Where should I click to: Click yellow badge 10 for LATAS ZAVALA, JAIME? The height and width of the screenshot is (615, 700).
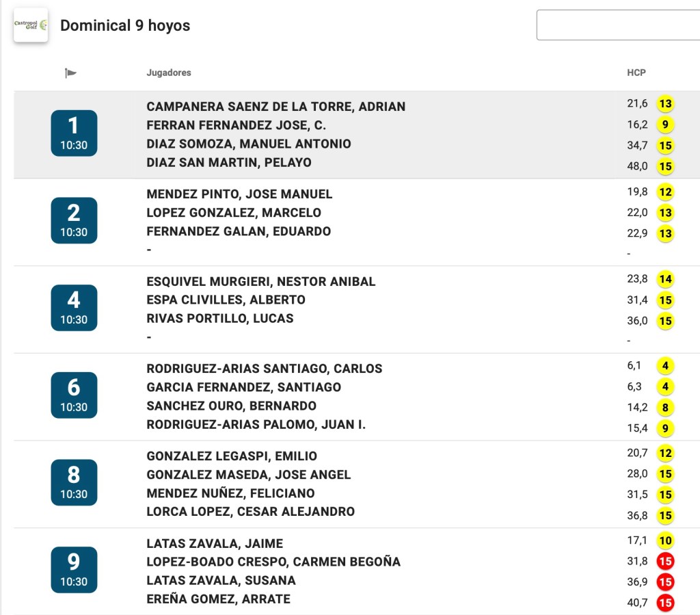665,540
